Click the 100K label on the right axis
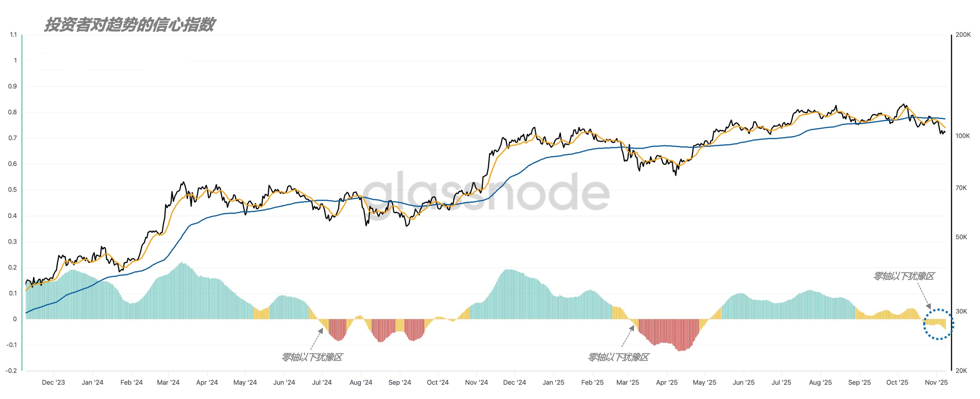The height and width of the screenshot is (399, 980). (963, 136)
